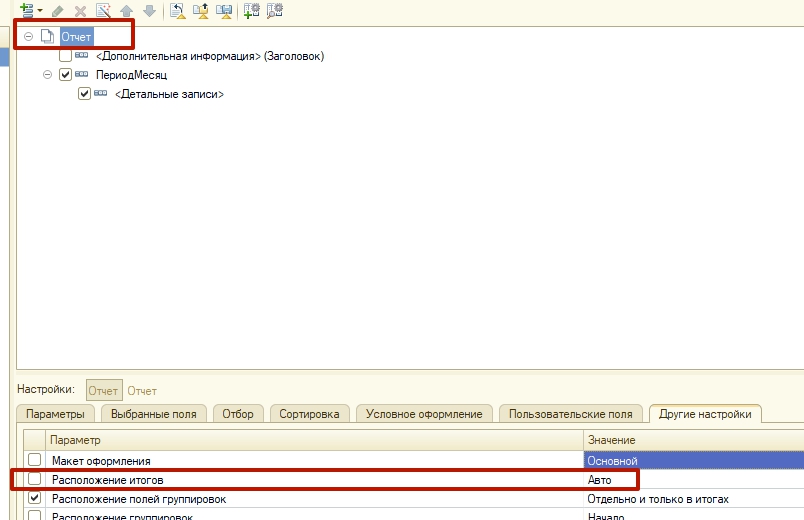Uncheck the ПериодМесяц grouping checkbox

pyautogui.click(x=65, y=75)
